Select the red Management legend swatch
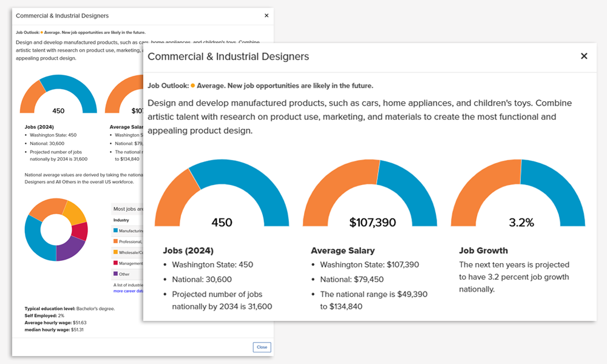The height and width of the screenshot is (364, 607). [x=116, y=263]
